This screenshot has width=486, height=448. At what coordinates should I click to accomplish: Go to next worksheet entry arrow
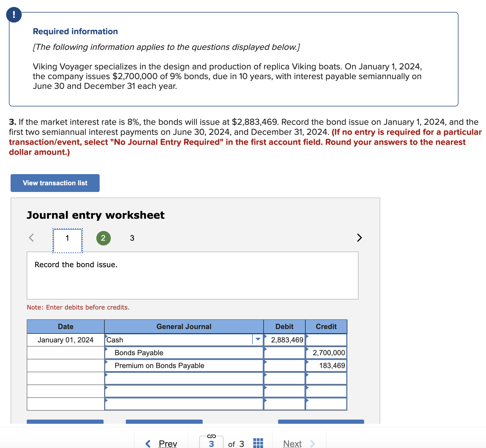click(359, 238)
